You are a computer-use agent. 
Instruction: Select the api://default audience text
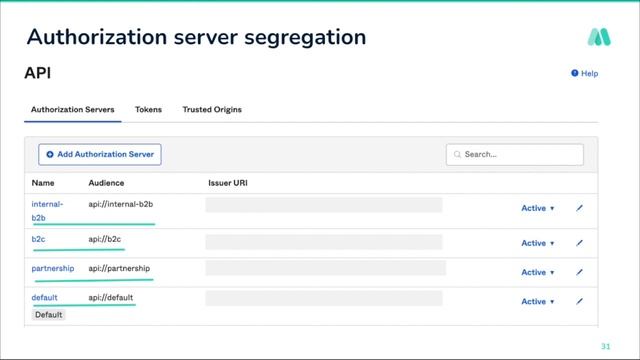(x=111, y=298)
